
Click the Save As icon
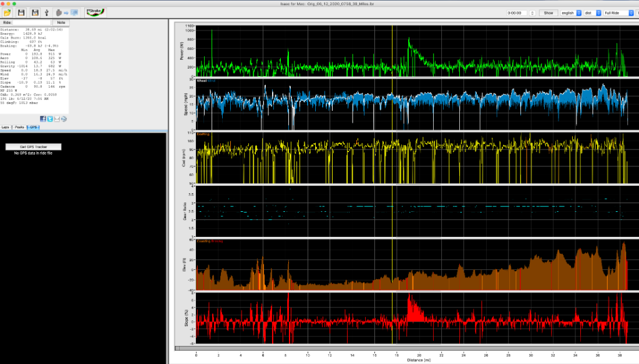coord(34,12)
